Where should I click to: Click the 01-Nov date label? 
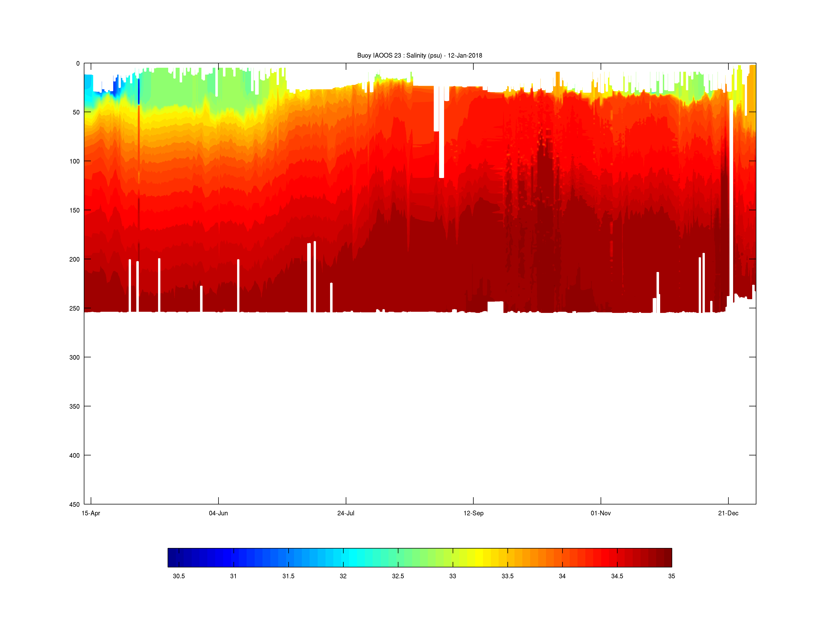[x=600, y=513]
